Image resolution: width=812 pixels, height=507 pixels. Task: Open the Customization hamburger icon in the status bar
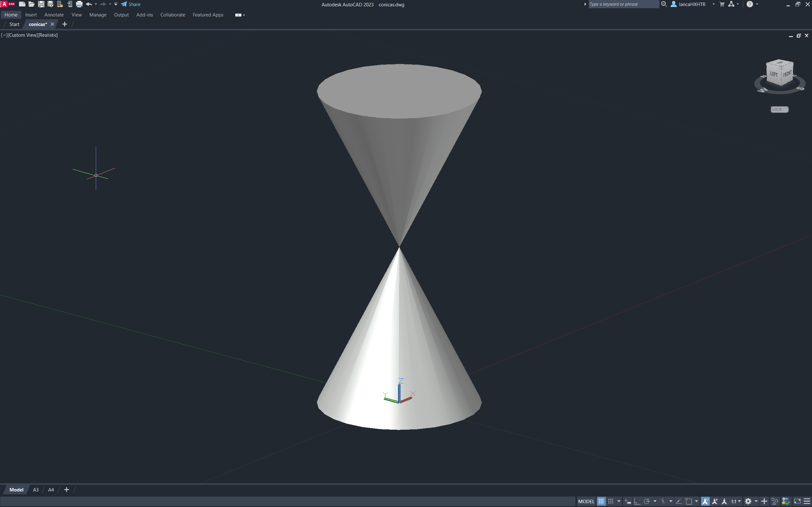click(x=807, y=501)
